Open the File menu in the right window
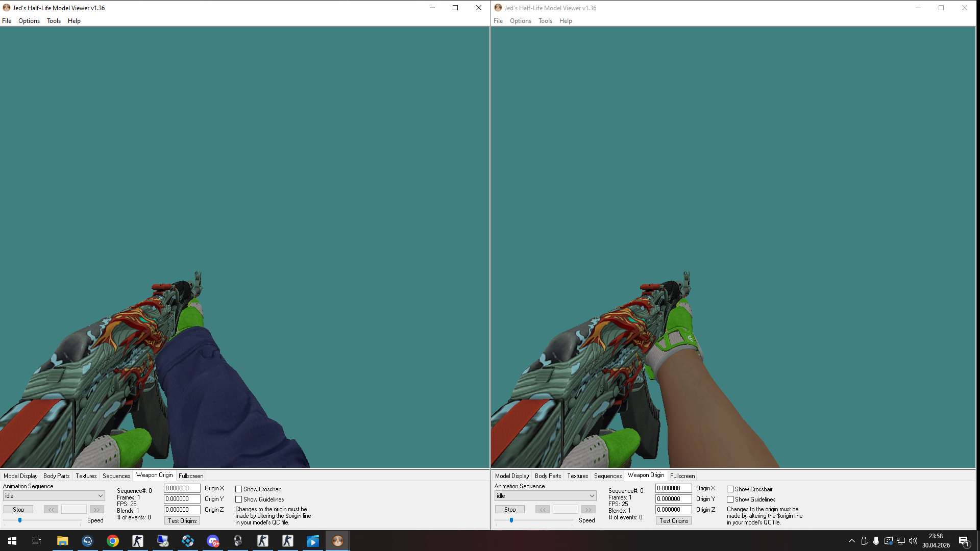 (x=498, y=21)
